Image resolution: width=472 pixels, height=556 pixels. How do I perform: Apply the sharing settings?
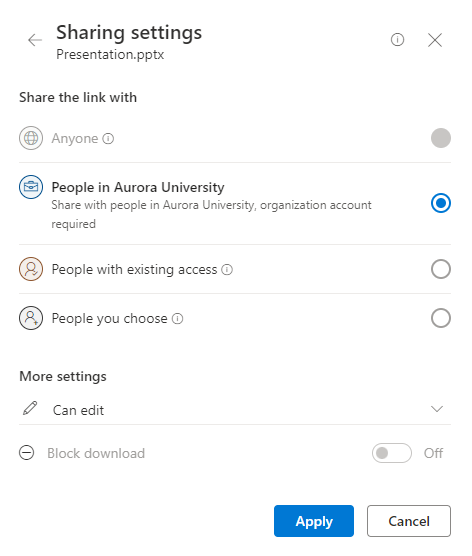click(314, 521)
